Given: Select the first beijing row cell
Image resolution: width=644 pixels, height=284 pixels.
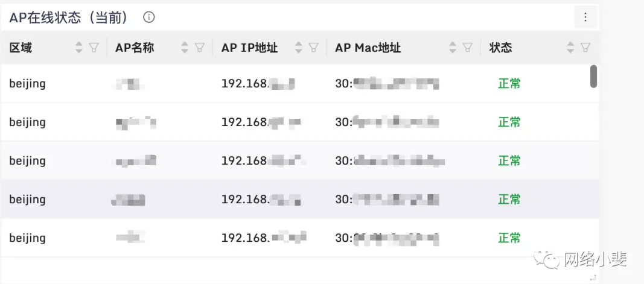Looking at the screenshot, I should [27, 84].
